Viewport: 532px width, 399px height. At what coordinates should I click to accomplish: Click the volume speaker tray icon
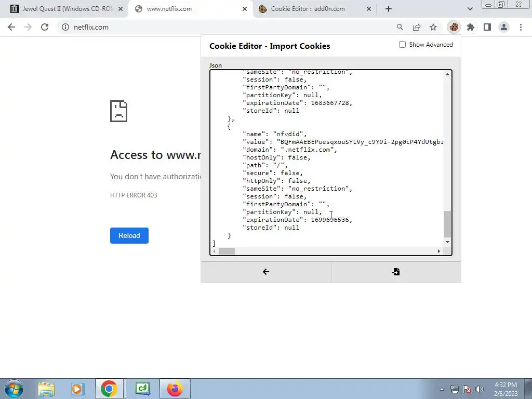[x=480, y=389]
